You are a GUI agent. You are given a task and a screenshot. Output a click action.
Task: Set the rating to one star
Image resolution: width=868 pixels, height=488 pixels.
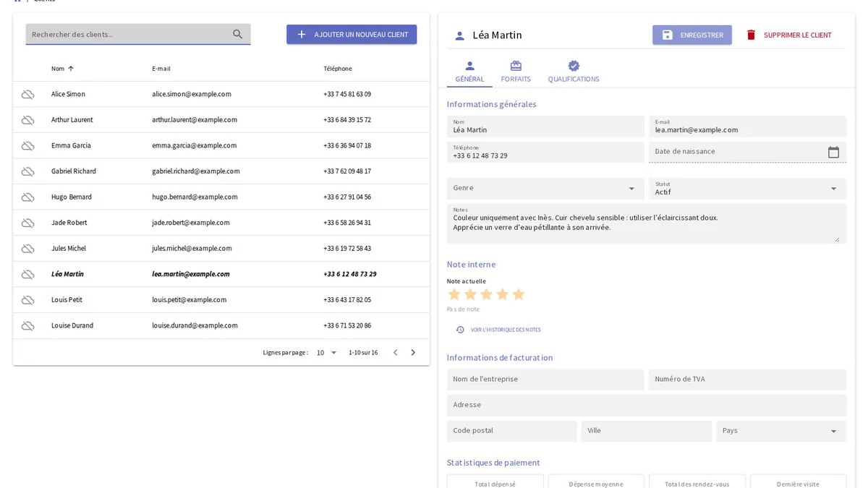(454, 294)
